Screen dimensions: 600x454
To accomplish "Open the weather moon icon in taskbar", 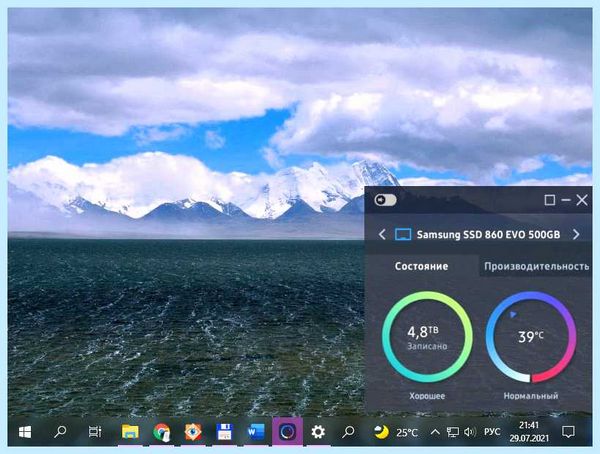I will point(381,432).
